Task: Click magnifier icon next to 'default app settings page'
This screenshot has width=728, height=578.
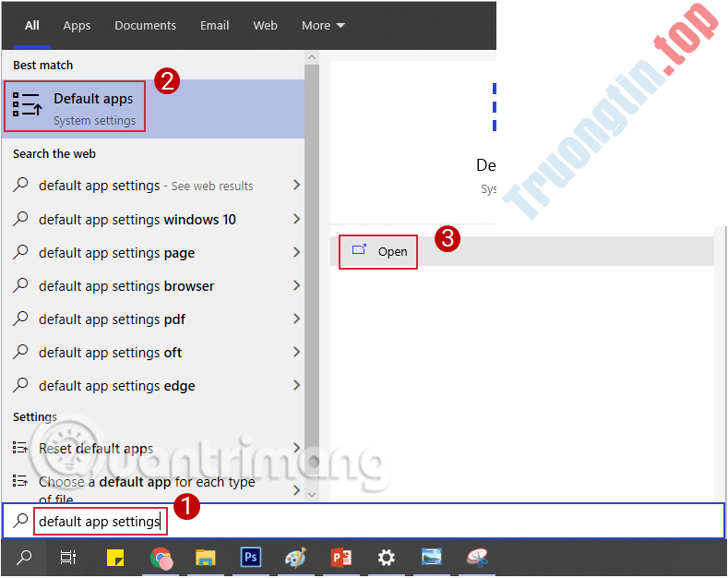Action: (x=20, y=252)
